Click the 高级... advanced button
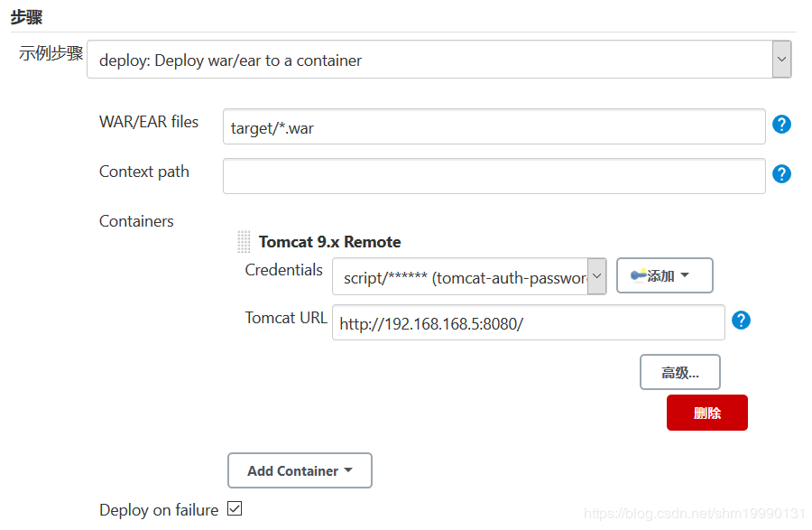The image size is (812, 530). click(679, 372)
